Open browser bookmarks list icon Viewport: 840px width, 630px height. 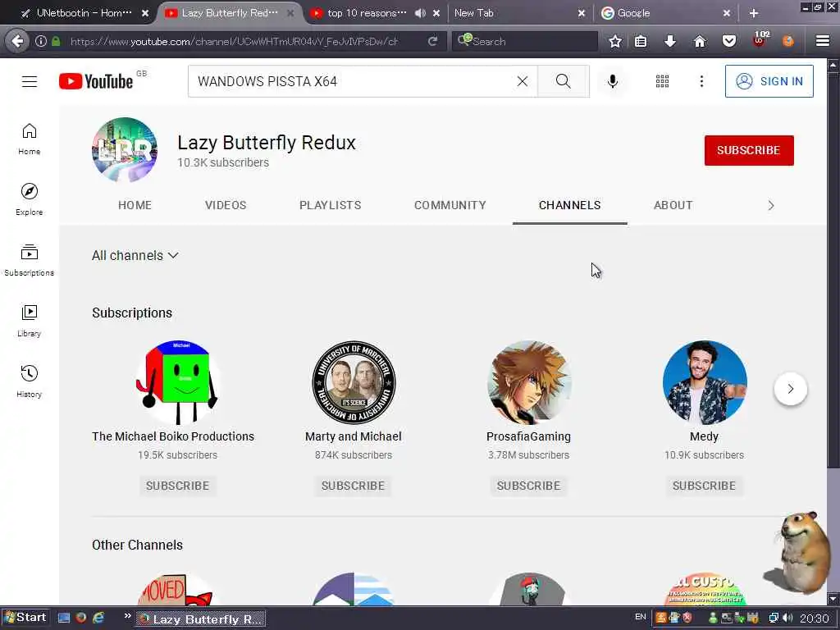click(x=641, y=41)
